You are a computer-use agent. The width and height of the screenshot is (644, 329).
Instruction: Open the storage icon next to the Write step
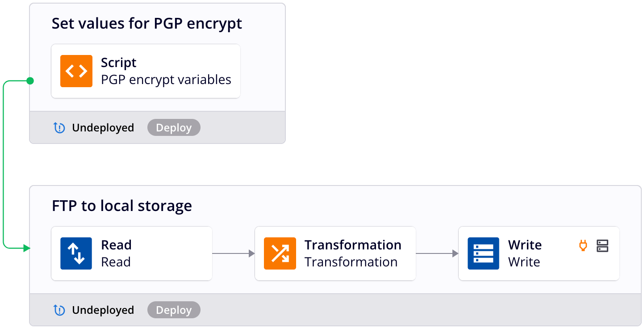602,246
